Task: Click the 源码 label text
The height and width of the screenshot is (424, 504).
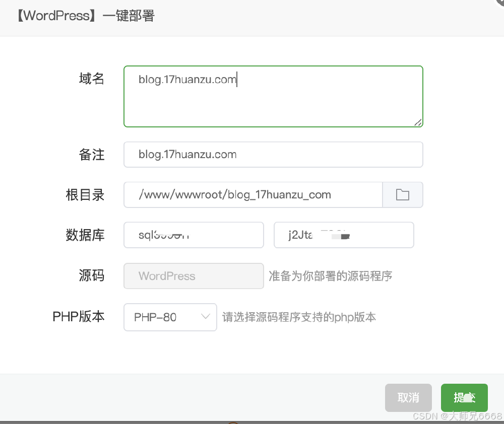Action: click(x=92, y=275)
